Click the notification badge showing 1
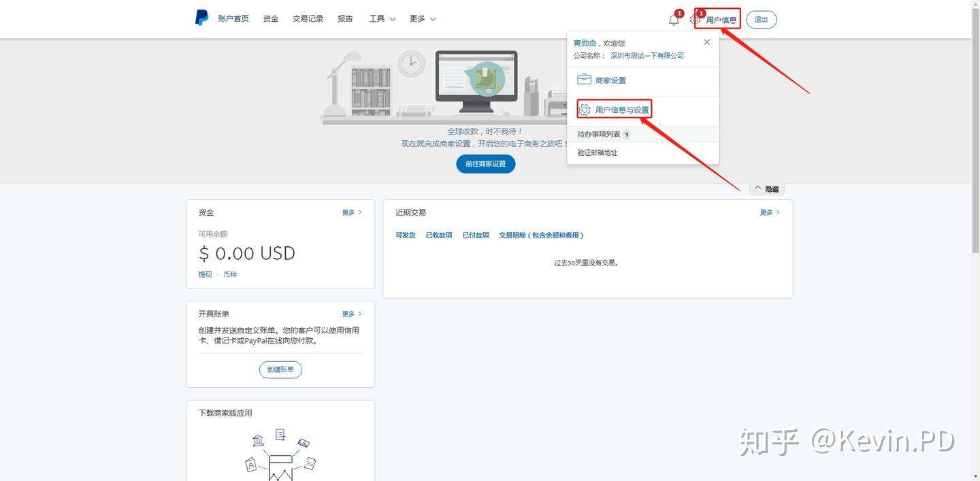Image resolution: width=980 pixels, height=481 pixels. (679, 12)
